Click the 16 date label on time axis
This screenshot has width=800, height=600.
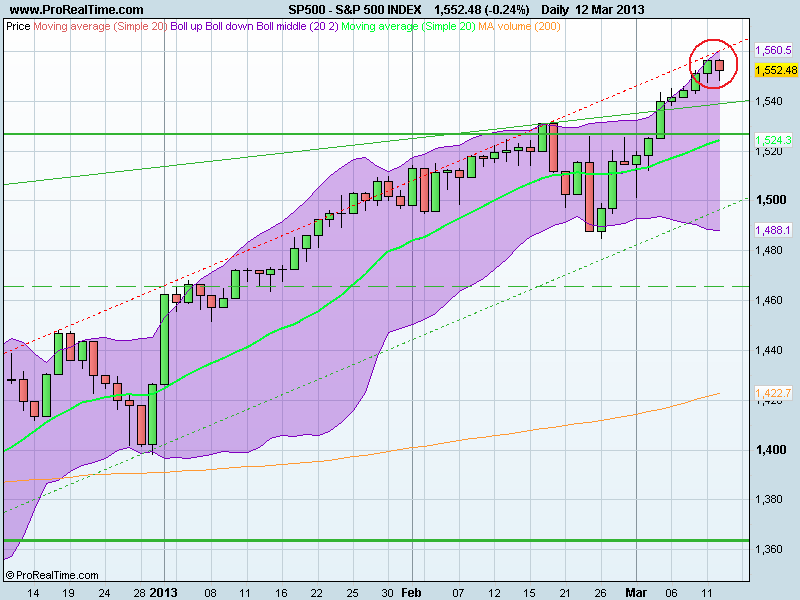pyautogui.click(x=281, y=593)
